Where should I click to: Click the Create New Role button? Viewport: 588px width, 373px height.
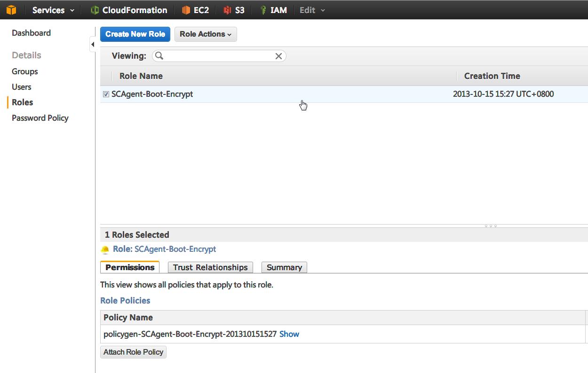click(x=135, y=34)
